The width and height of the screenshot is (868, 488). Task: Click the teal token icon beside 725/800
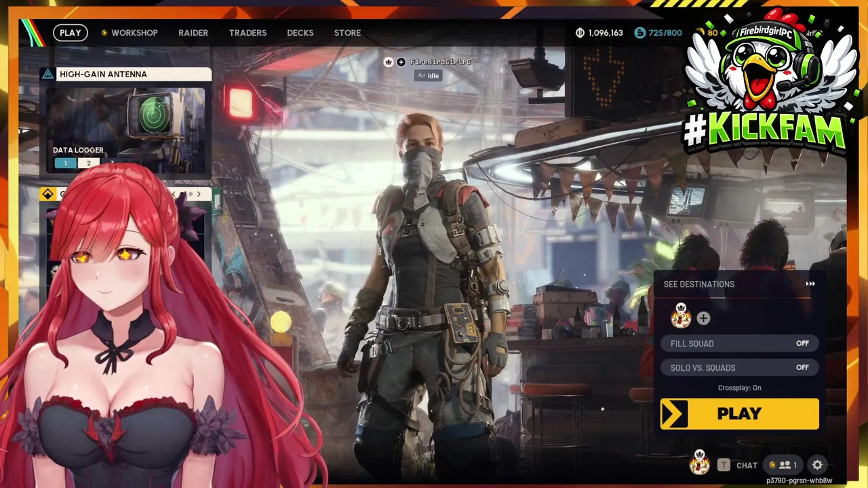tap(639, 33)
